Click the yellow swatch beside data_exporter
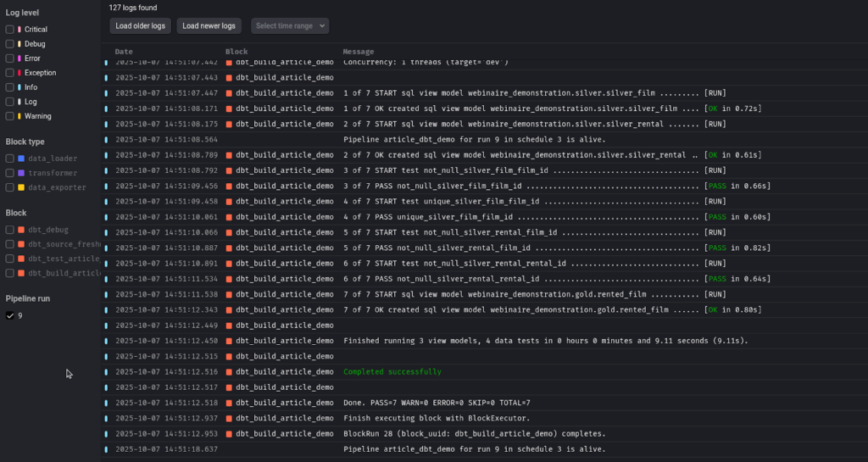Viewport: 868px width, 462px height. click(x=21, y=187)
